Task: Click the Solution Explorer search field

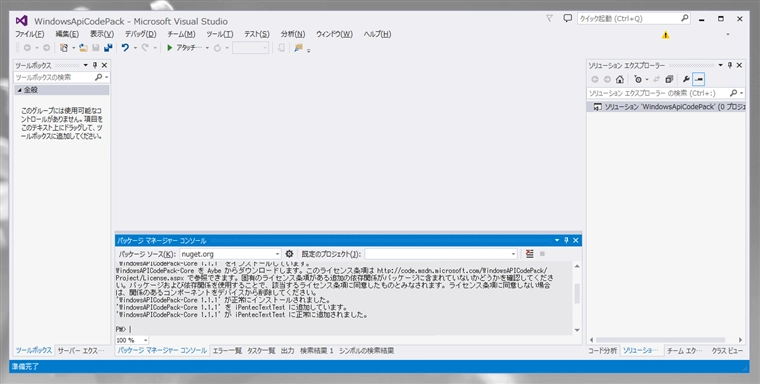Action: [x=665, y=93]
